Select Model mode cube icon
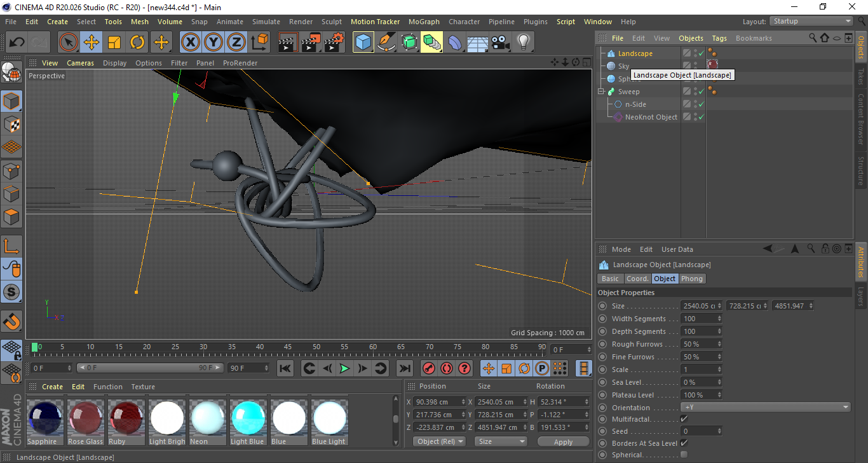This screenshot has height=463, width=868. pyautogui.click(x=11, y=101)
